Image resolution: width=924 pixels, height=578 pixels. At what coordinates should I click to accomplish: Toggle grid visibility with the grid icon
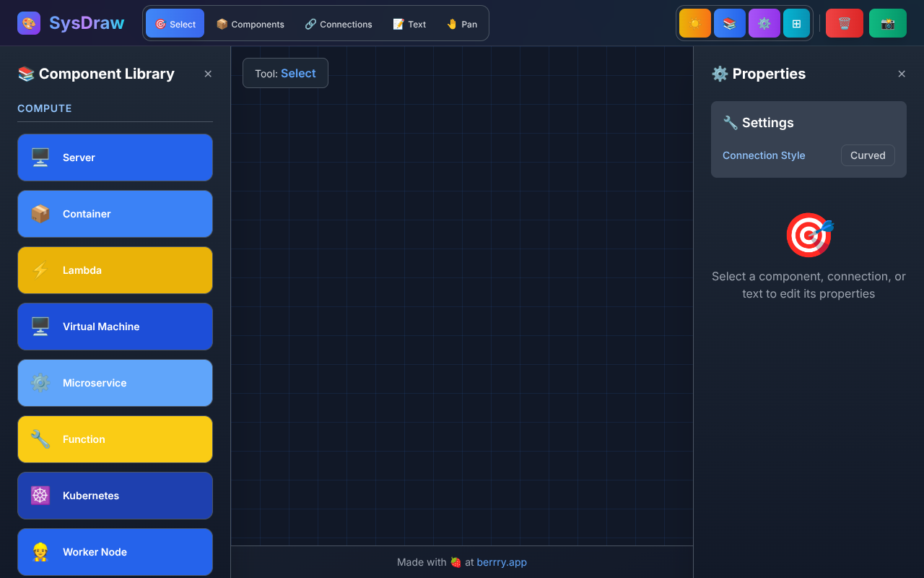click(796, 22)
